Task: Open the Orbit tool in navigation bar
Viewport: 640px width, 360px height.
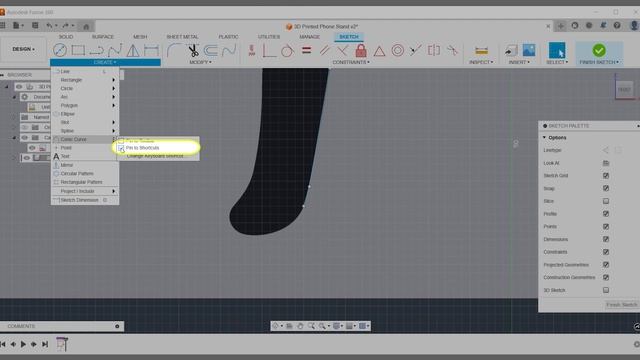Action: click(276, 326)
